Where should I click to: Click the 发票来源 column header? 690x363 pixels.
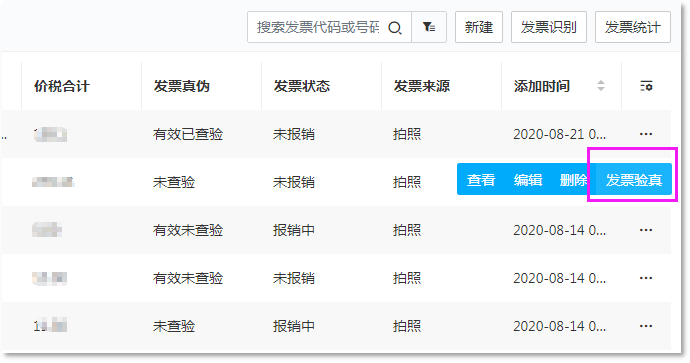[x=422, y=86]
